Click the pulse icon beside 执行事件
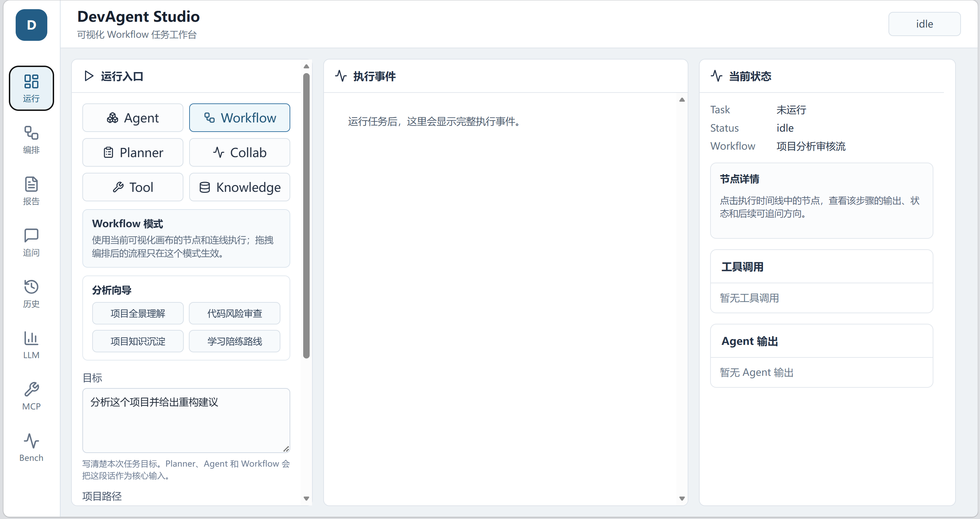980x519 pixels. pos(341,76)
